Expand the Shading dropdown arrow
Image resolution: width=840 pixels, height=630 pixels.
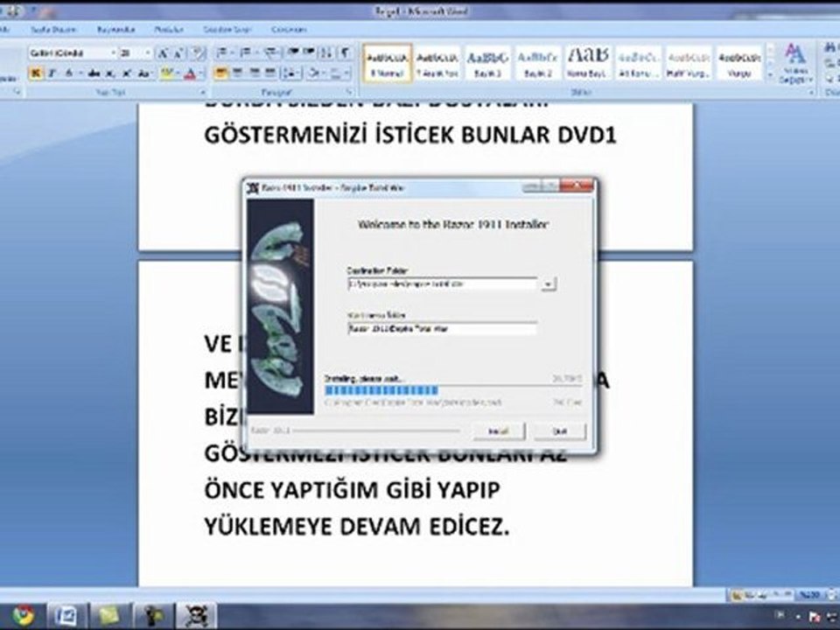coord(324,73)
